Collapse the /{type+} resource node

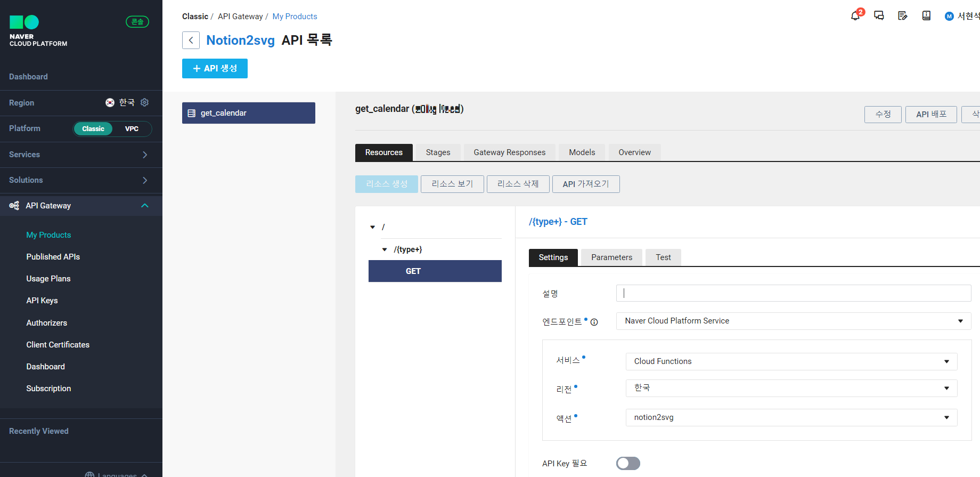click(x=385, y=249)
